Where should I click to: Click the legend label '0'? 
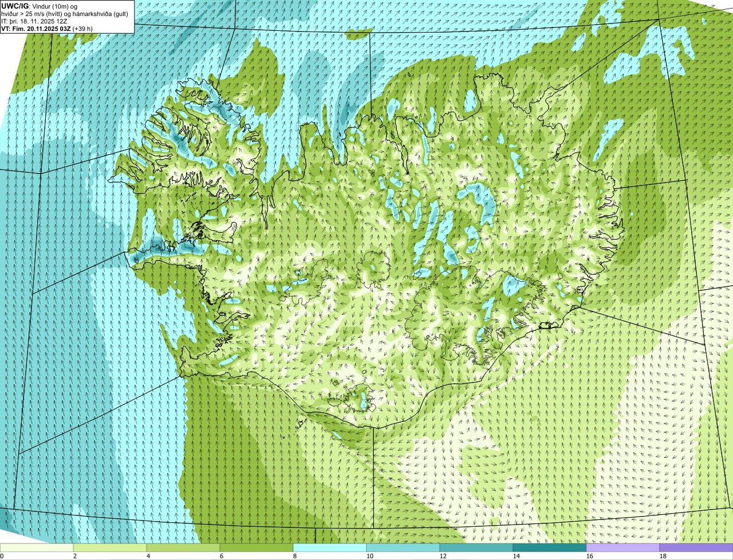point(2,556)
